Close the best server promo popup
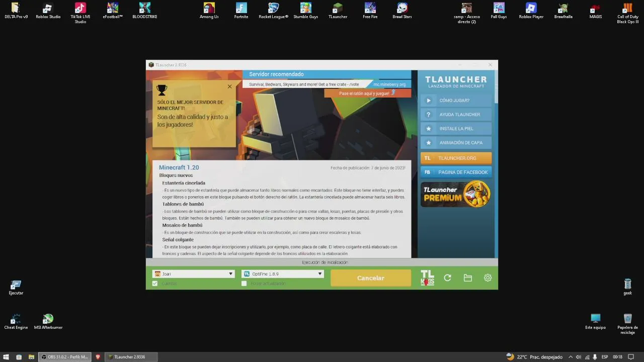This screenshot has height=362, width=644. (x=230, y=86)
